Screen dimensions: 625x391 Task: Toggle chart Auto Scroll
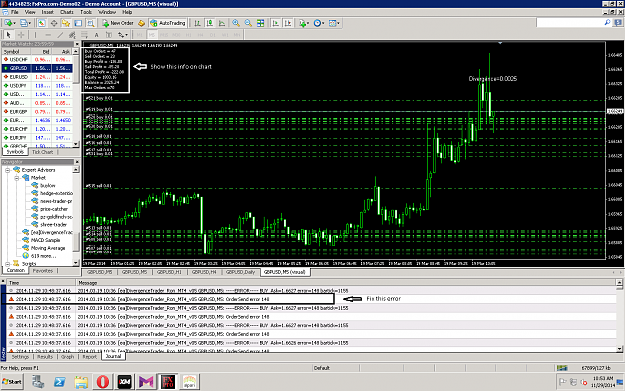(x=275, y=23)
